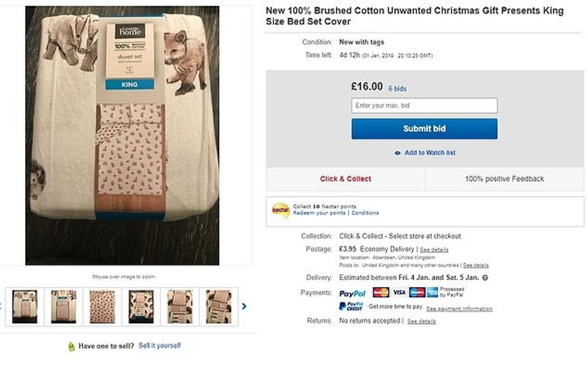The width and height of the screenshot is (588, 367).
Task: Select the first product thumbnail
Action: pyautogui.click(x=25, y=306)
